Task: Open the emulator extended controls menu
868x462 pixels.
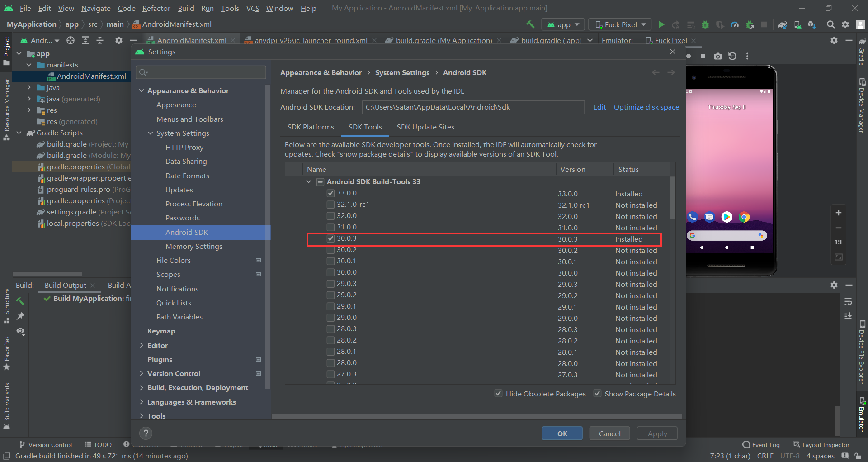Action: point(747,56)
